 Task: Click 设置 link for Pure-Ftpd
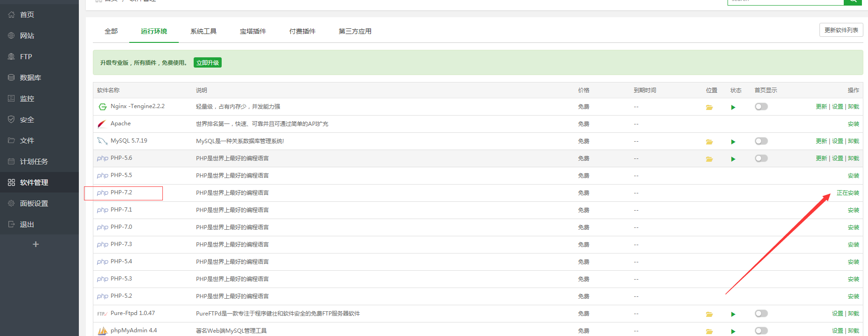pos(838,314)
